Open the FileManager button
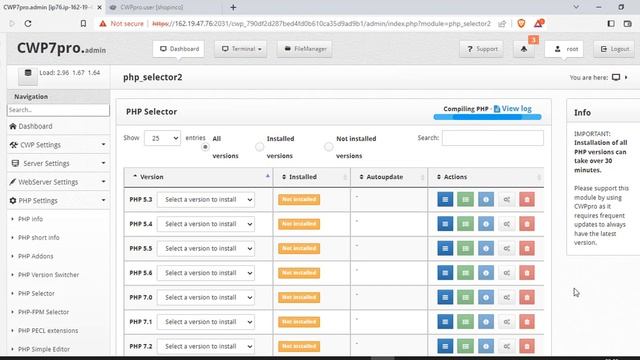The height and width of the screenshot is (360, 640). [x=304, y=49]
